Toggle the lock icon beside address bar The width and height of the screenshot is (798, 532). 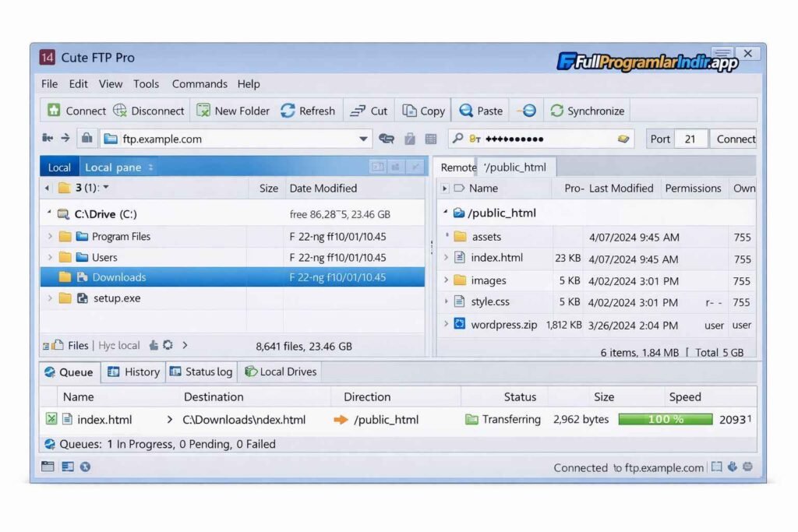87,139
